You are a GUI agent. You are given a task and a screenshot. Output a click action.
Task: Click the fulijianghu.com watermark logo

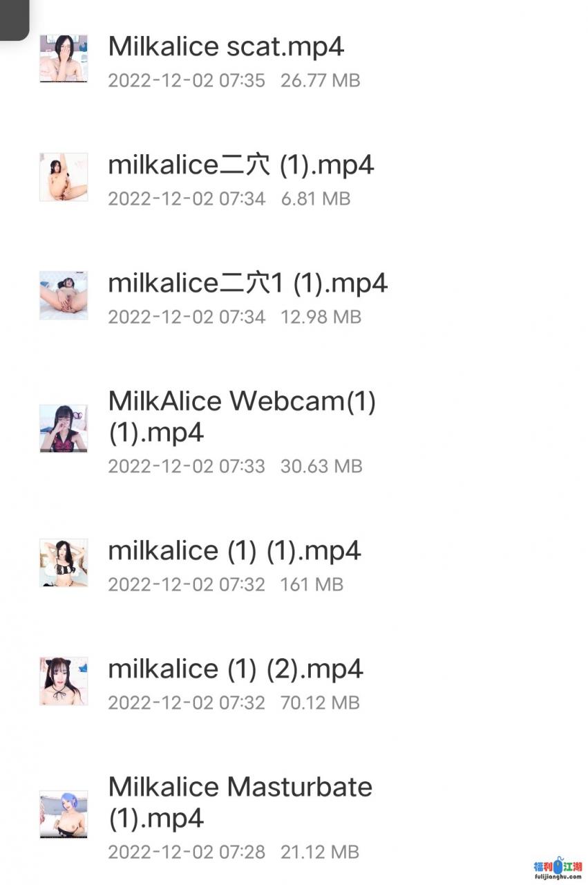tap(558, 870)
